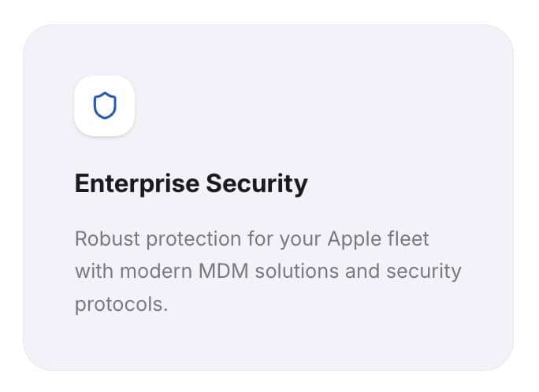The height and width of the screenshot is (392, 539).
Task: Select the Enterprise Security heading
Action: pos(191,183)
